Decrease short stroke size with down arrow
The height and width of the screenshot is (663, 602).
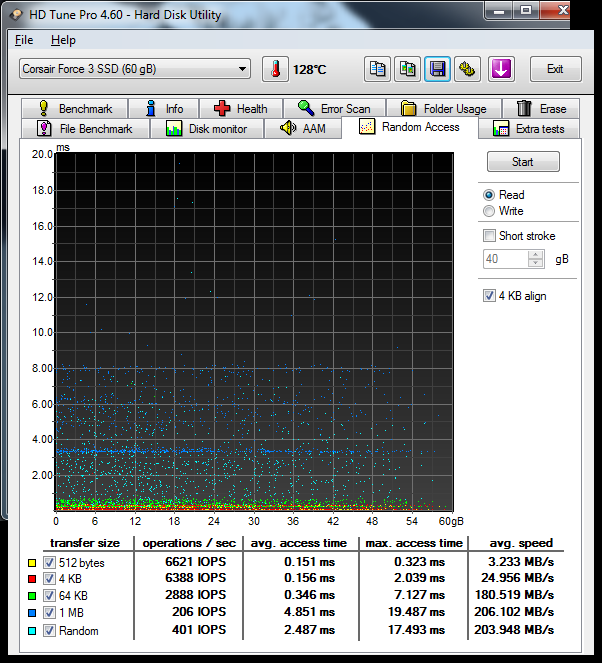[x=536, y=263]
